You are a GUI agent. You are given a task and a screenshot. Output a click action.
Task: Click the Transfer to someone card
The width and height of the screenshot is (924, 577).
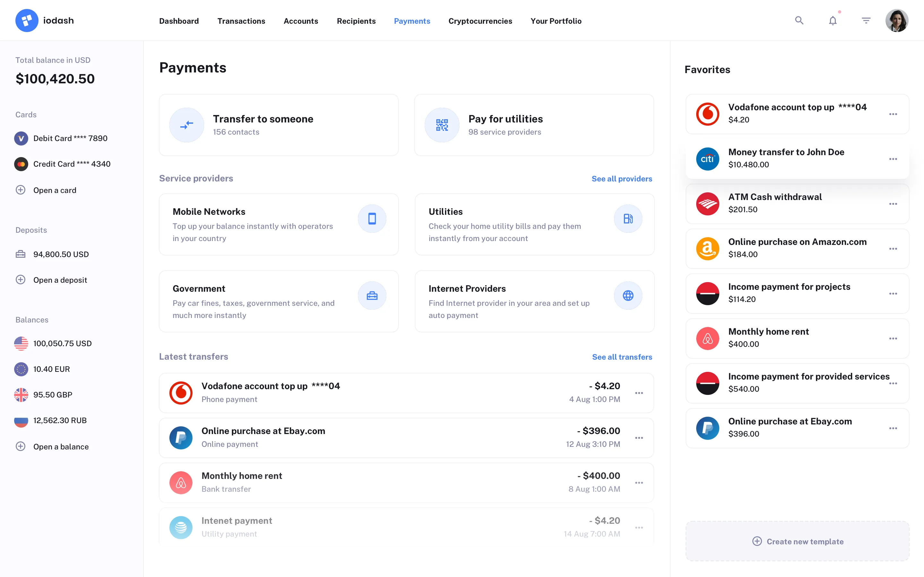279,125
